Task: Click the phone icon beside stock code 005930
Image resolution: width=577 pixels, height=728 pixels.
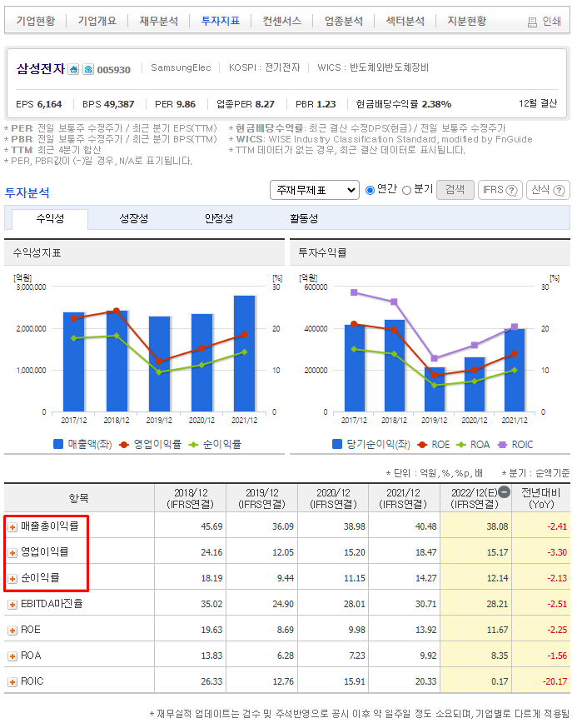Action: click(88, 70)
